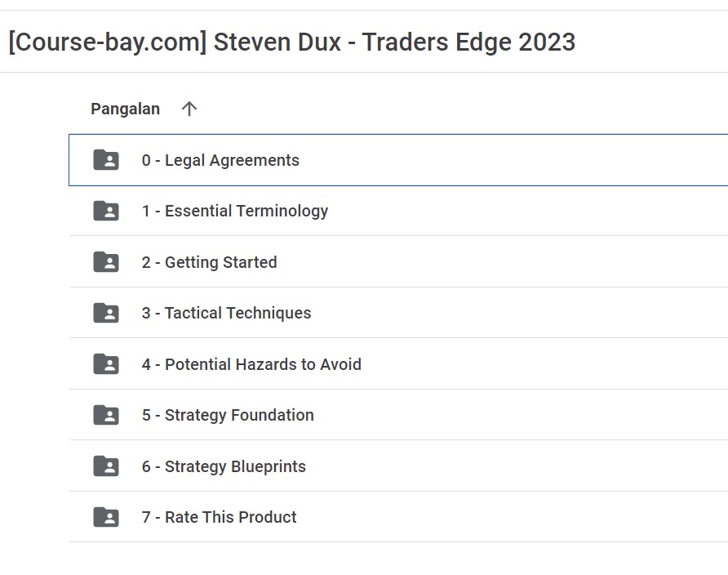
Task: Click the shared folder icon for Getting Started
Action: 106,262
